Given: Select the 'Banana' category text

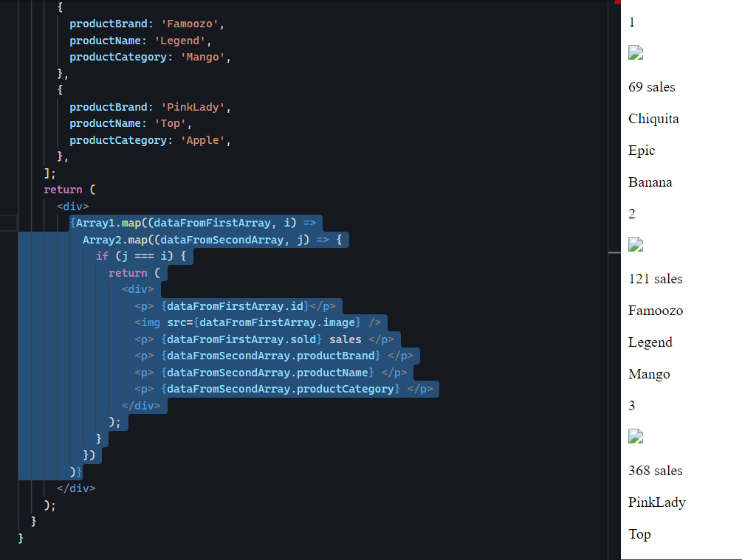Looking at the screenshot, I should tap(650, 182).
